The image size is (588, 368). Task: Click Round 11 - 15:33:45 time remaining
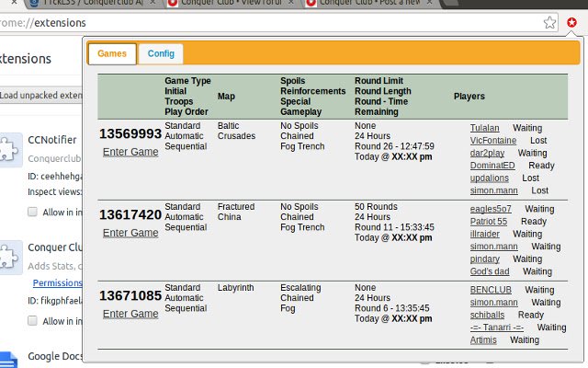click(x=394, y=227)
